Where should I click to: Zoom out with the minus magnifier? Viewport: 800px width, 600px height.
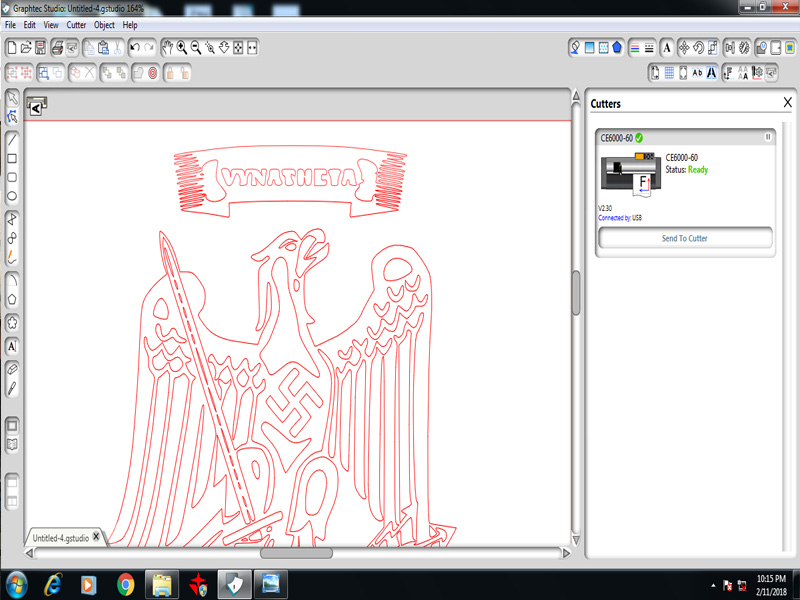(195, 48)
